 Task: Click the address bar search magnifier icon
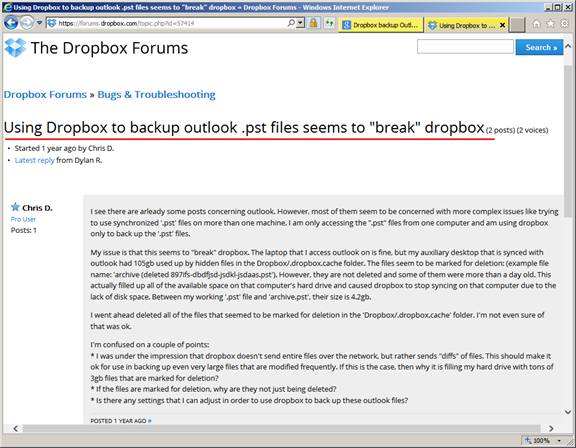pos(291,23)
